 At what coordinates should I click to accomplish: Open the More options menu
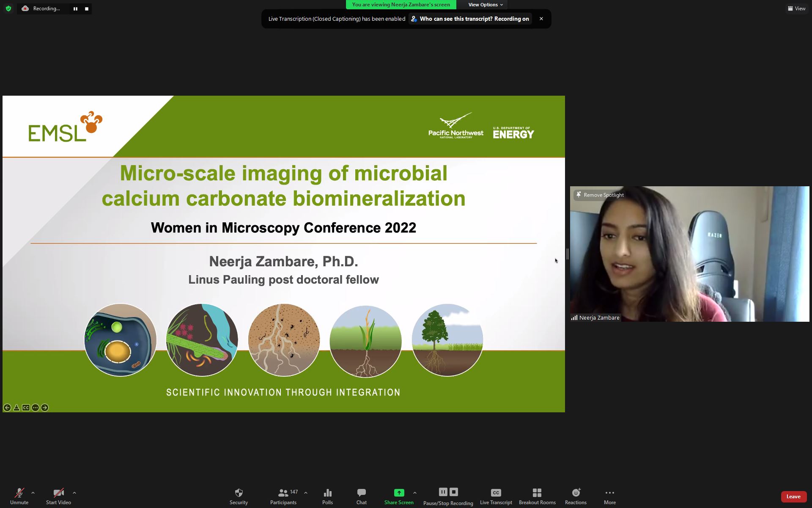609,496
